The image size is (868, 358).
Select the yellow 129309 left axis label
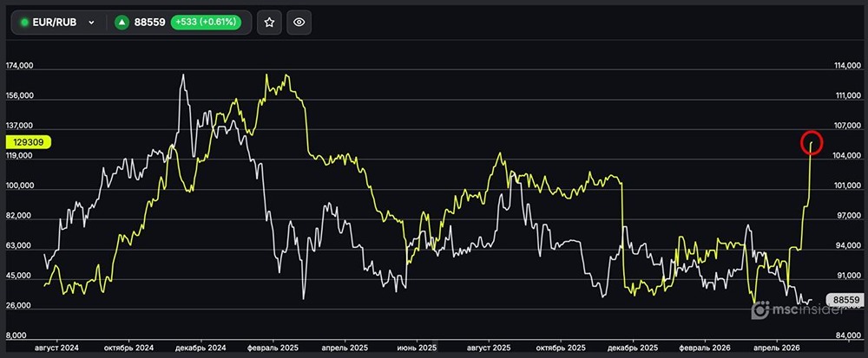[x=30, y=141]
